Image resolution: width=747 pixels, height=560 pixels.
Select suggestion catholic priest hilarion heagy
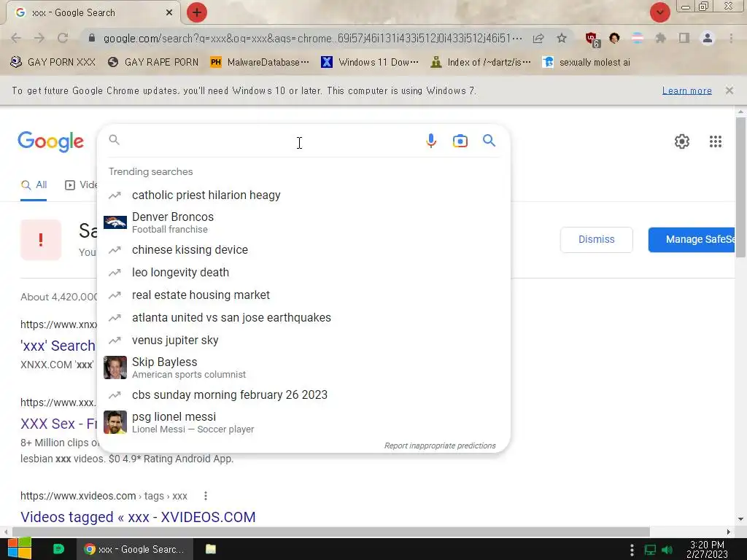tap(303, 195)
